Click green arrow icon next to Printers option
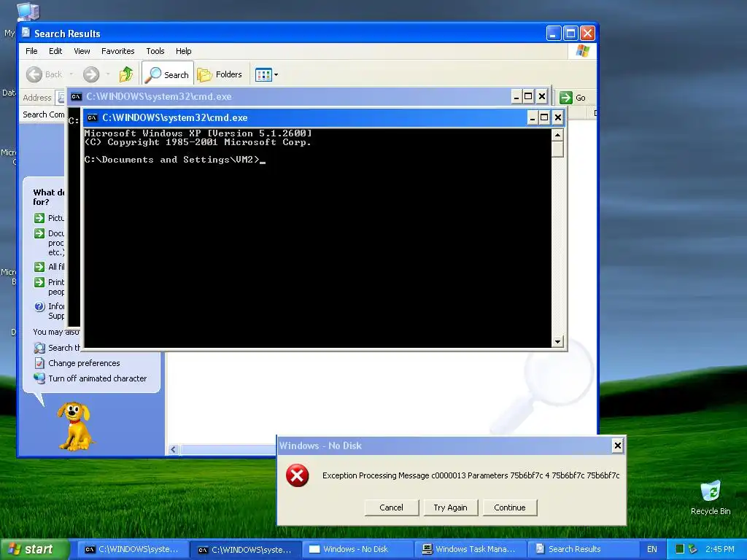747x560 pixels. coord(39,282)
